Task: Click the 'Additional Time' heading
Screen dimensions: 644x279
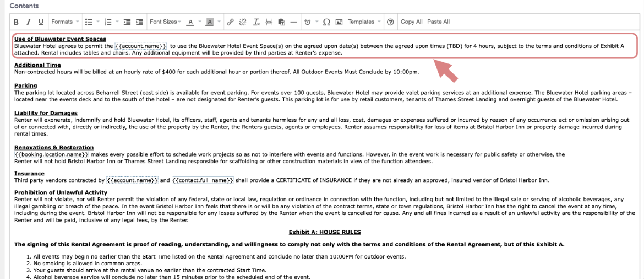Action: (37, 65)
